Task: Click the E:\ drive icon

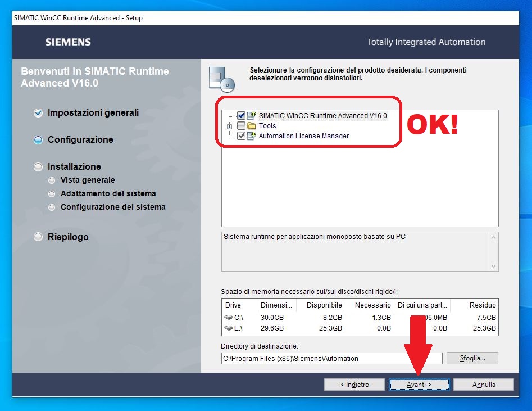Action: coord(228,328)
